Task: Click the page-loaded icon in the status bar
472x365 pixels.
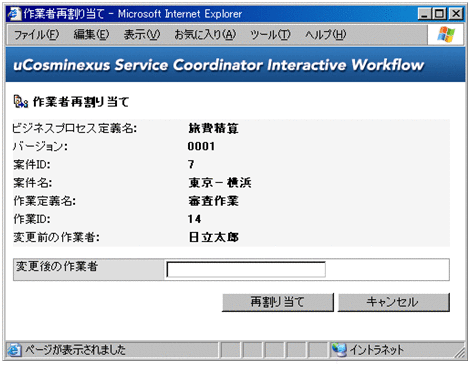Action: 14,350
